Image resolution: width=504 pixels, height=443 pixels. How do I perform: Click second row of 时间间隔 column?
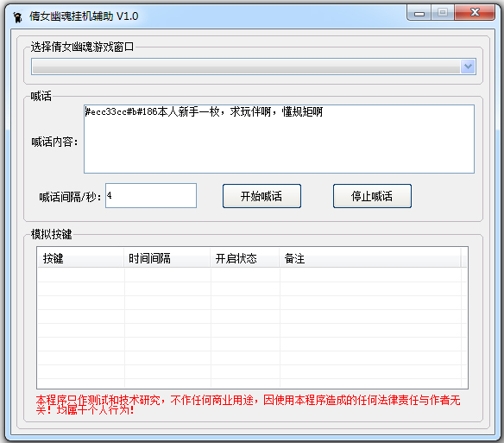(x=167, y=289)
